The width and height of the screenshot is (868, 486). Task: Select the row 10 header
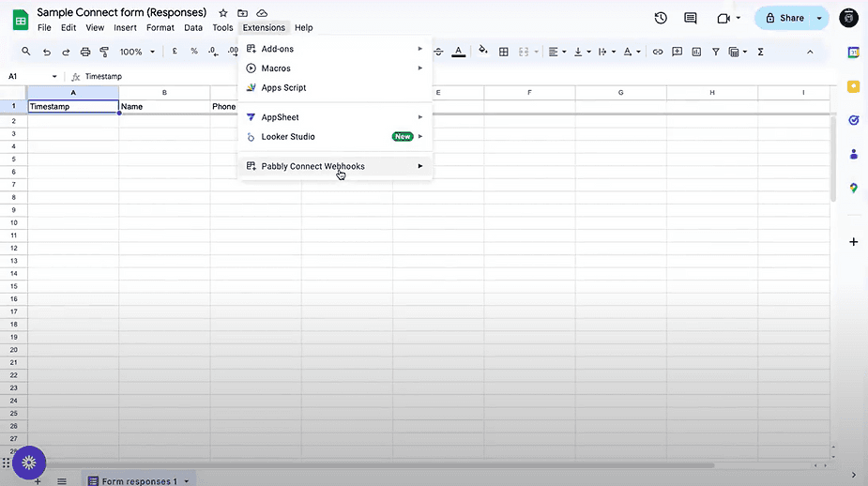point(14,222)
